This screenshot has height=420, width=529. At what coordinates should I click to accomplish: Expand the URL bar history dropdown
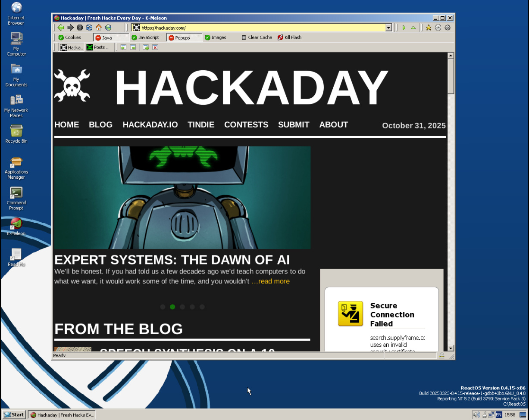388,28
